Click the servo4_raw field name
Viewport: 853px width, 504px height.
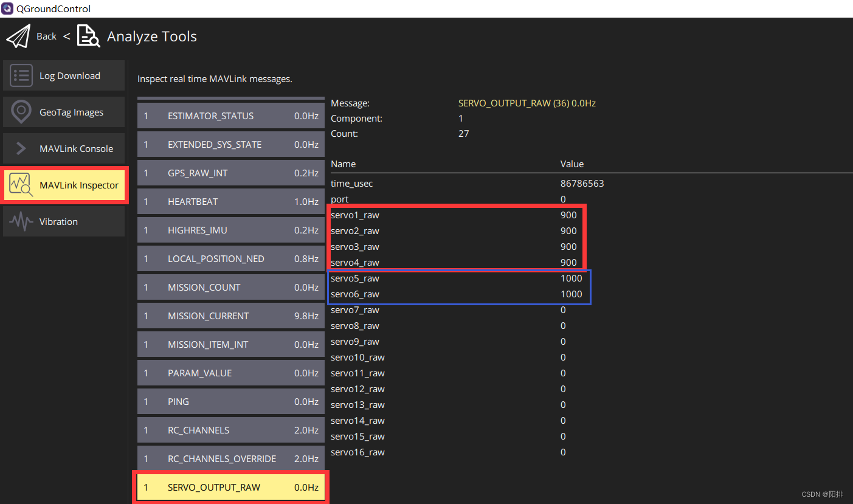355,263
